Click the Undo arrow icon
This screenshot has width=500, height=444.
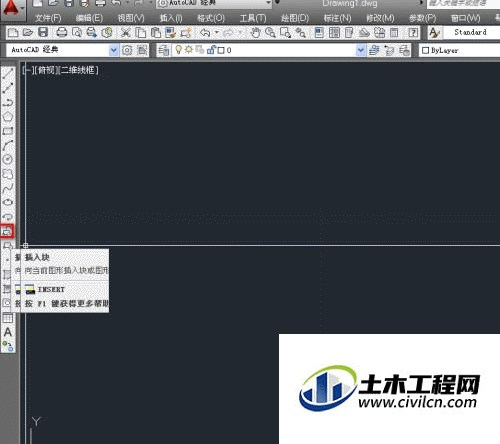point(205,33)
